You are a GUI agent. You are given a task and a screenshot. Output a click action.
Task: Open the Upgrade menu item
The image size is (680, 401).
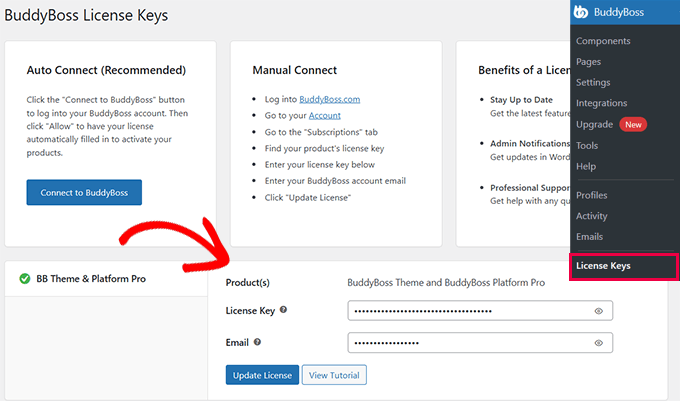tap(595, 124)
